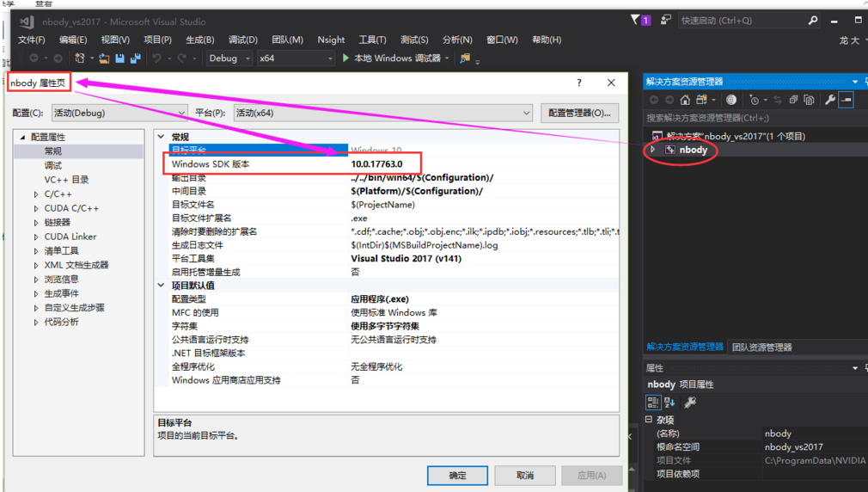Click the Pending Changes Filter clock icon
868x492 pixels.
click(x=754, y=100)
